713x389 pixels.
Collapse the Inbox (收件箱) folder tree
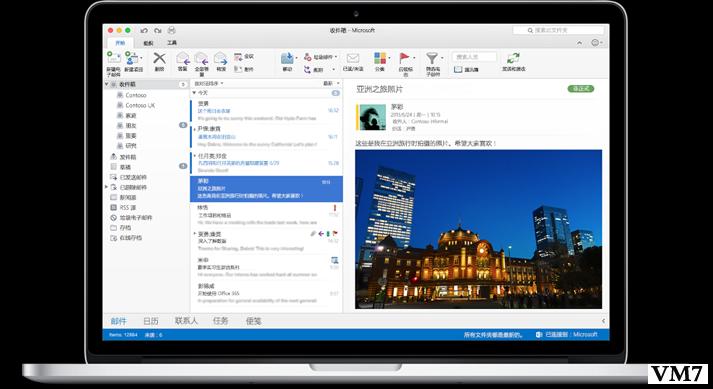107,84
